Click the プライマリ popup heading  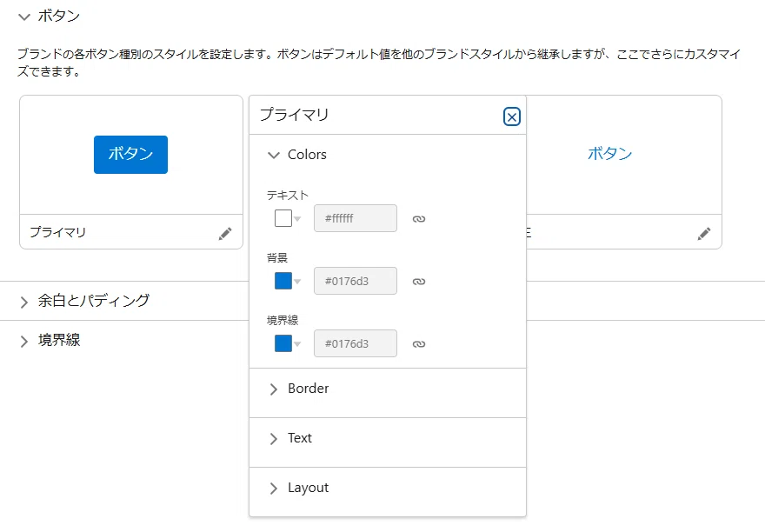tap(294, 115)
